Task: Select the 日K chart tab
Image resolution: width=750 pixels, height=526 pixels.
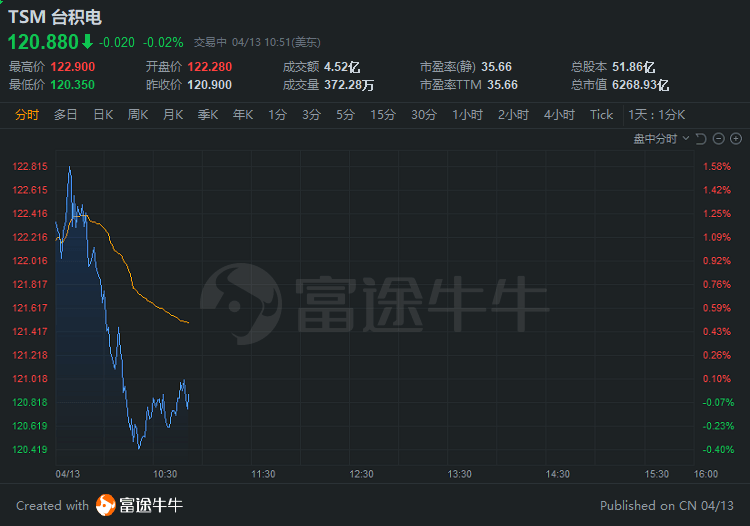Action: [103, 115]
